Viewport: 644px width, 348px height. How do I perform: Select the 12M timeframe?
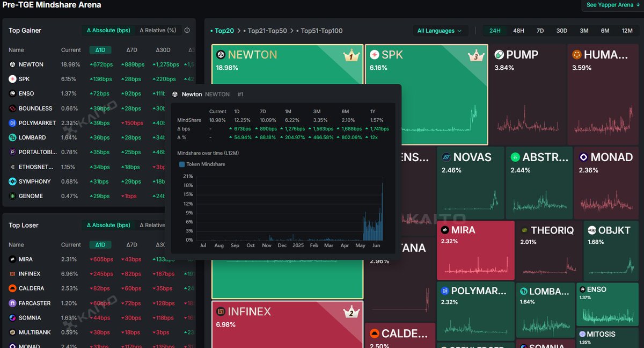627,31
